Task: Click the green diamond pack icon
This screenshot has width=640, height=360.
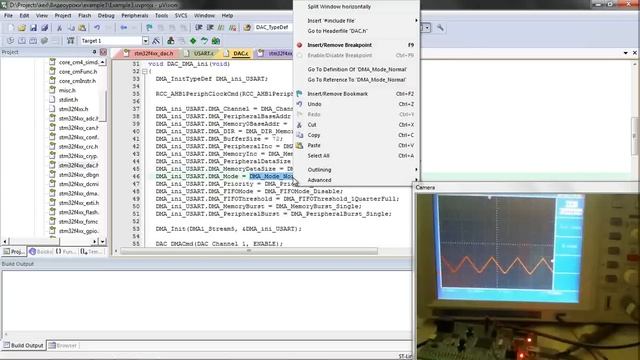Action: coord(193,41)
